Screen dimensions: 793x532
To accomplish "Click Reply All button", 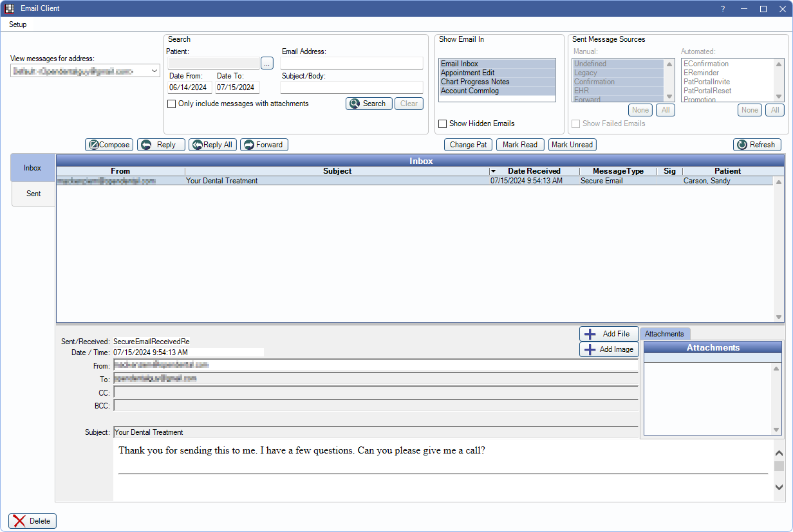I will [212, 145].
